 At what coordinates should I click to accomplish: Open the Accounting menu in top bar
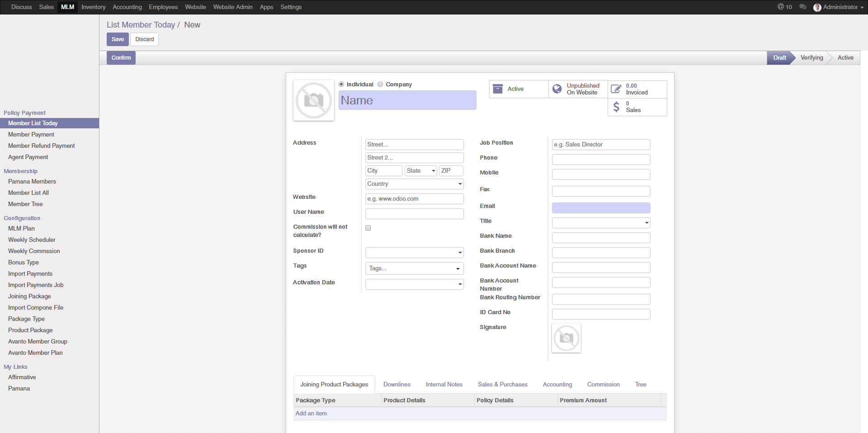pyautogui.click(x=127, y=7)
